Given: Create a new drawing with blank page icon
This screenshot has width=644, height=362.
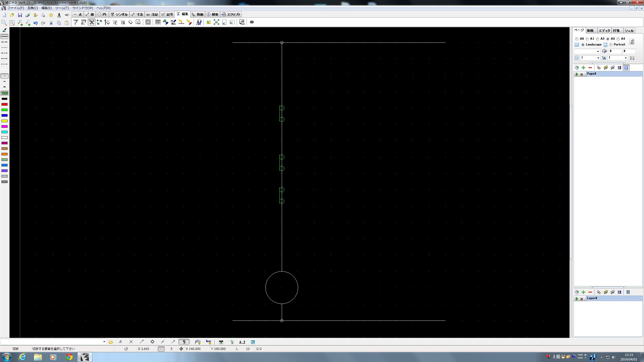Looking at the screenshot, I should click(4, 15).
